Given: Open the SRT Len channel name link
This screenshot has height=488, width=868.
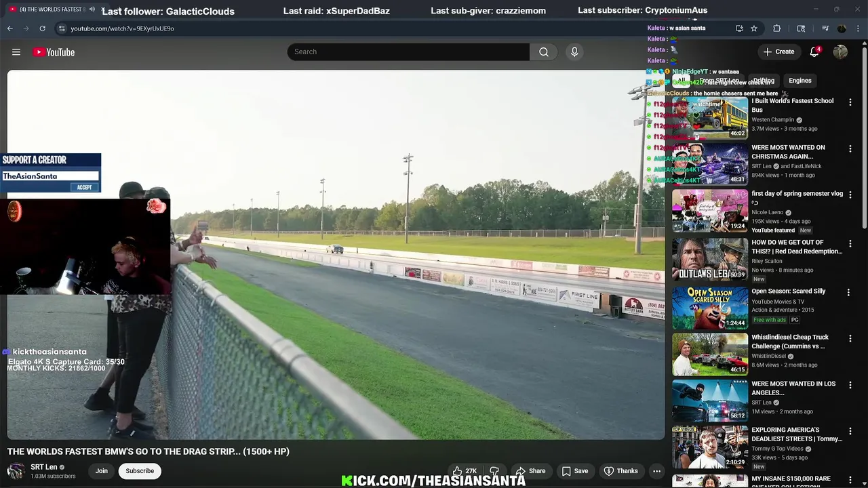Looking at the screenshot, I should pyautogui.click(x=44, y=467).
